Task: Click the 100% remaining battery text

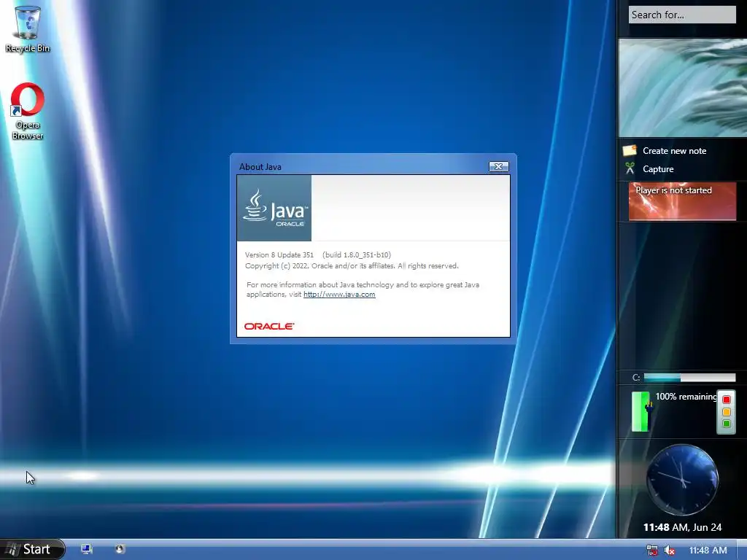Action: click(686, 397)
